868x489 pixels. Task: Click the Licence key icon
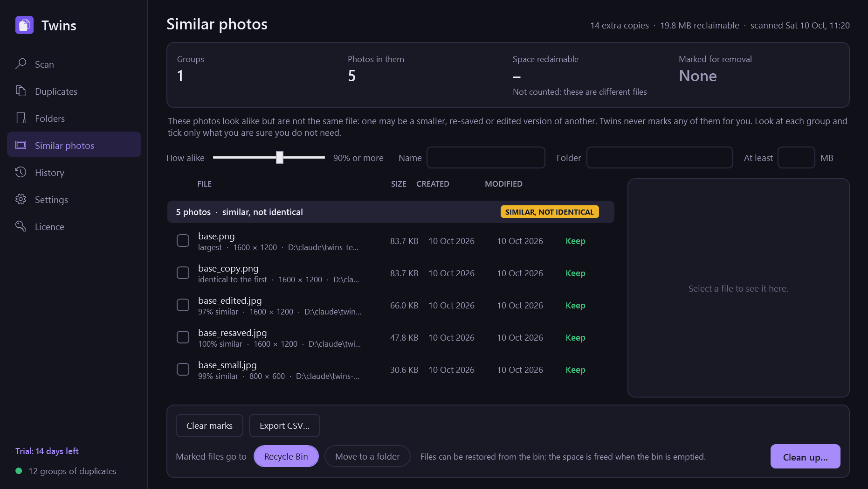21,226
